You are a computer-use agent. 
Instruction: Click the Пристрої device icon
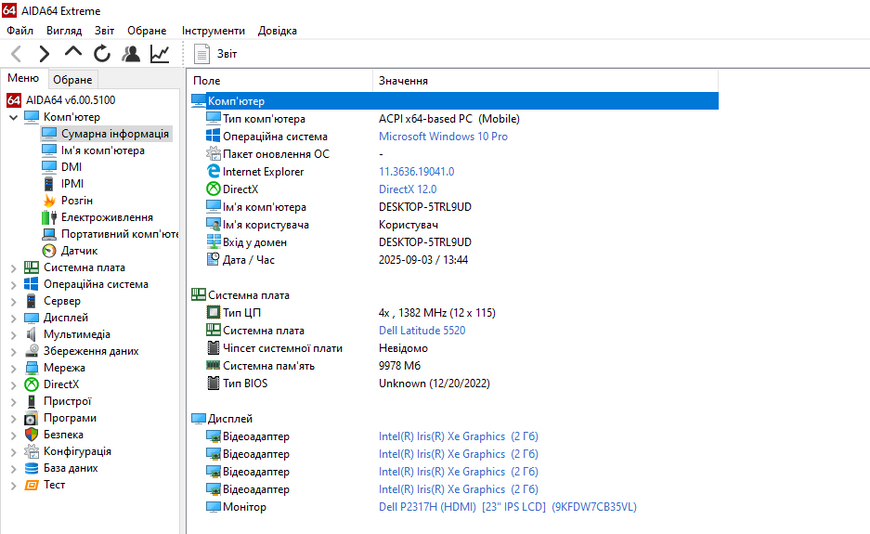click(32, 401)
